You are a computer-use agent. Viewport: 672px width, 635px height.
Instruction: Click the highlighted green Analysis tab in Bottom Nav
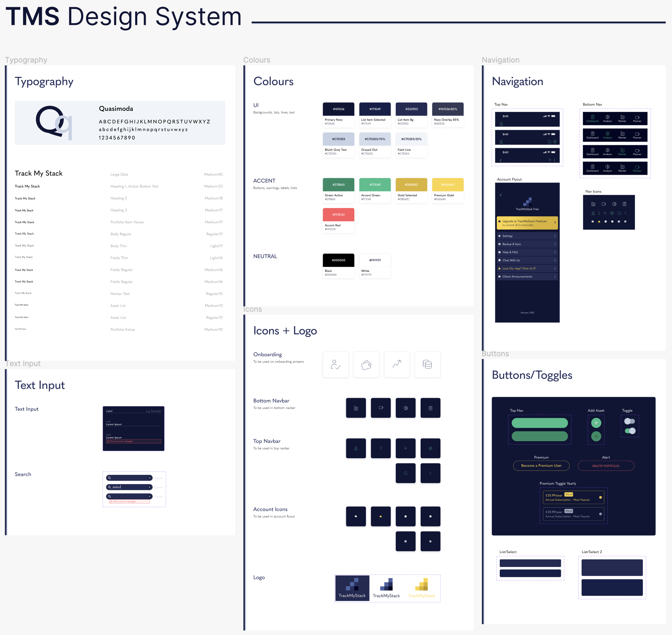tap(607, 135)
